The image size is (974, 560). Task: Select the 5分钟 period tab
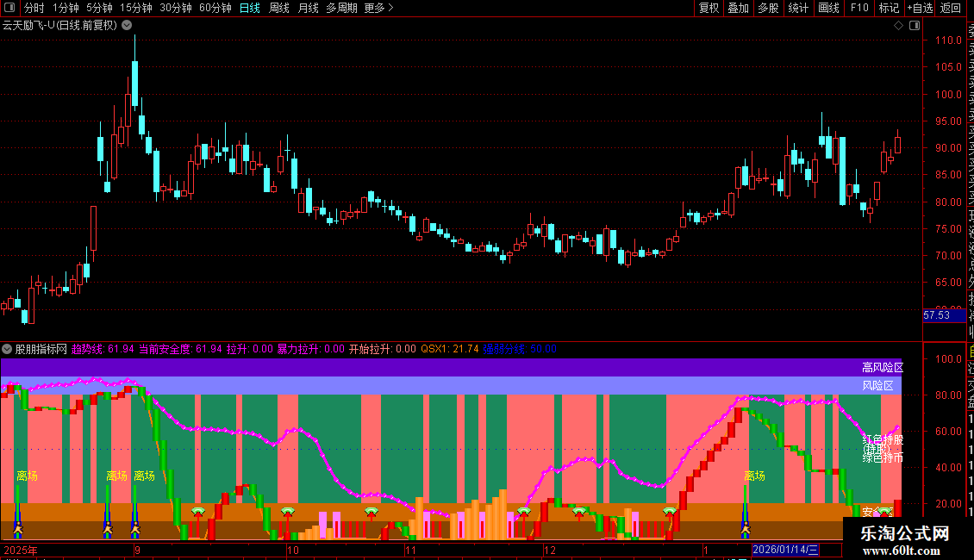tap(99, 8)
